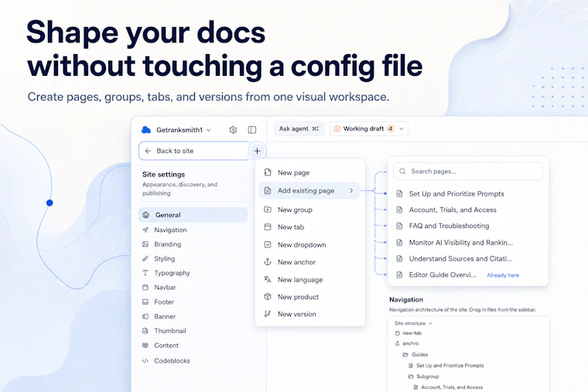Click the orange Working draft status icon

(x=337, y=128)
